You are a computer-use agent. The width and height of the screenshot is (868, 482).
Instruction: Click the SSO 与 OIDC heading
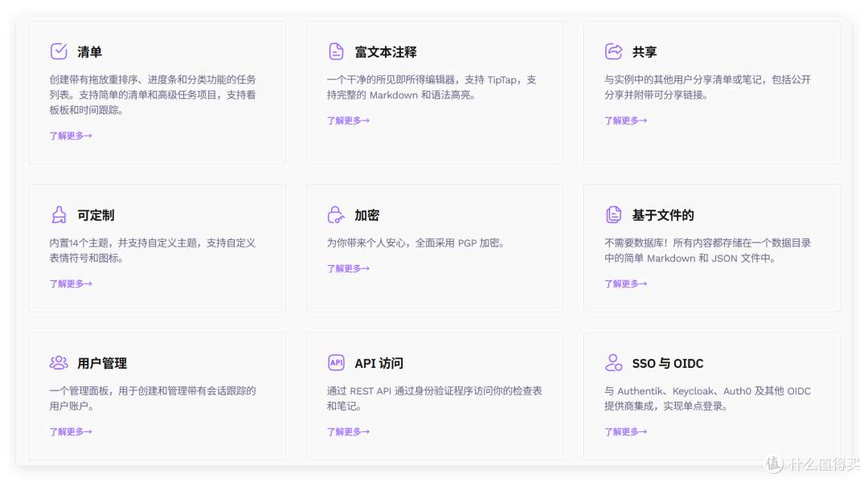point(668,364)
